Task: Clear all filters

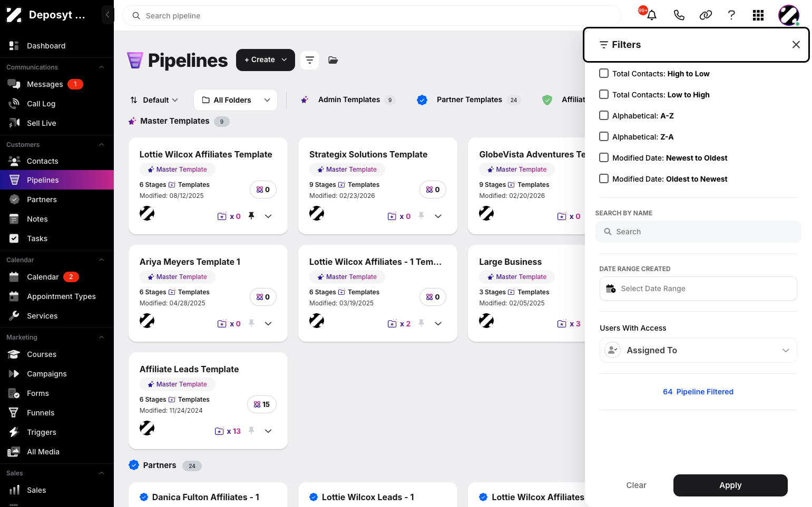Action: pos(636,485)
